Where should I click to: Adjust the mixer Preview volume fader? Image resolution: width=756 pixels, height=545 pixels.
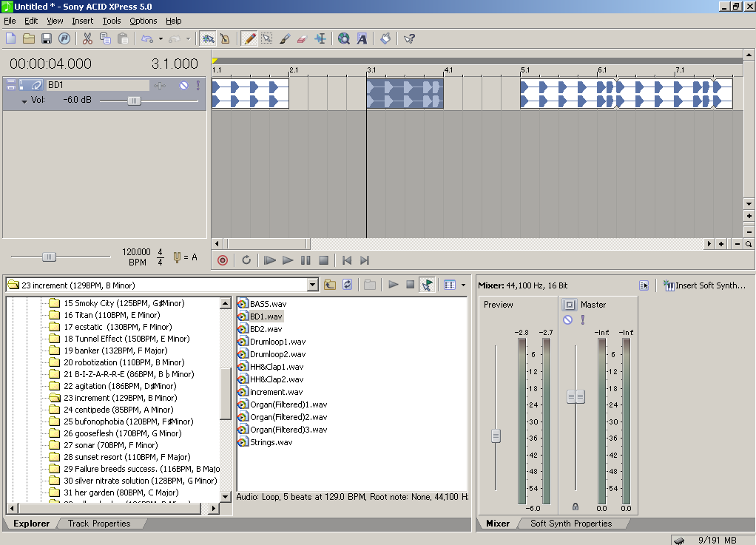tap(496, 436)
